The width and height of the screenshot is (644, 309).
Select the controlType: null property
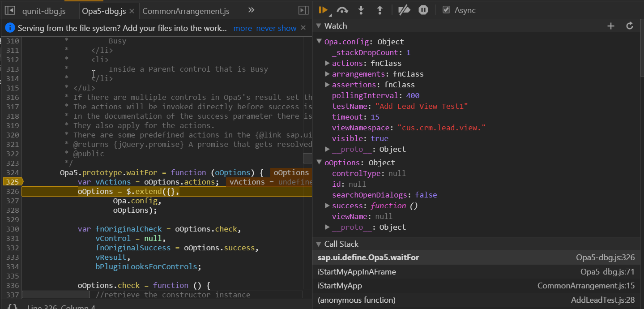[369, 173]
